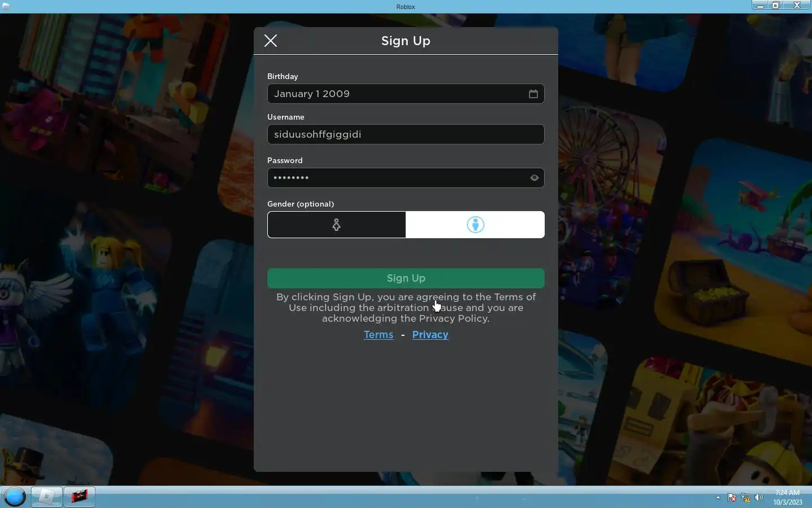Click the 'Gender (optional)' label

pyautogui.click(x=301, y=204)
